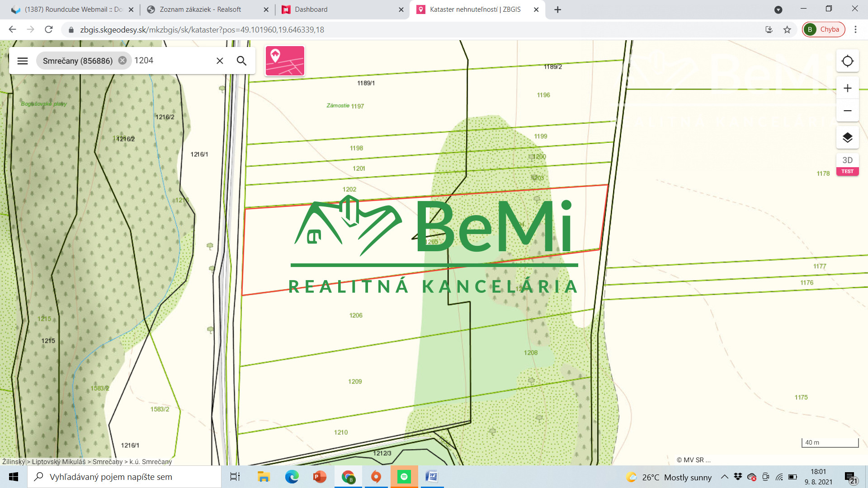Open weather widget 26°C Mostly sunny
868x488 pixels.
[669, 477]
